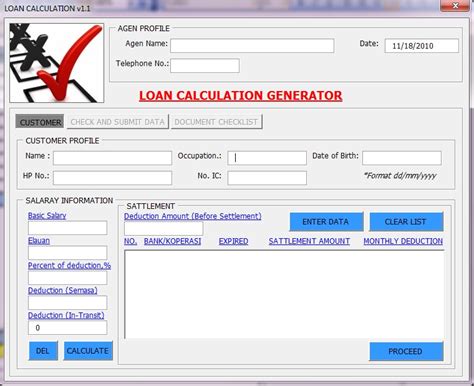Click the checkmark logo image

pyautogui.click(x=57, y=63)
